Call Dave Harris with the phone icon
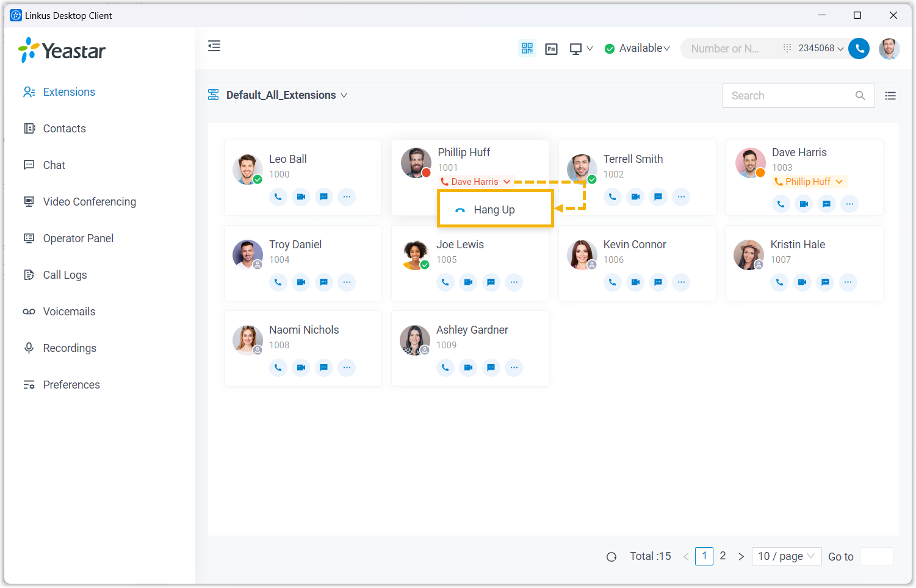The width and height of the screenshot is (916, 588). (x=781, y=204)
